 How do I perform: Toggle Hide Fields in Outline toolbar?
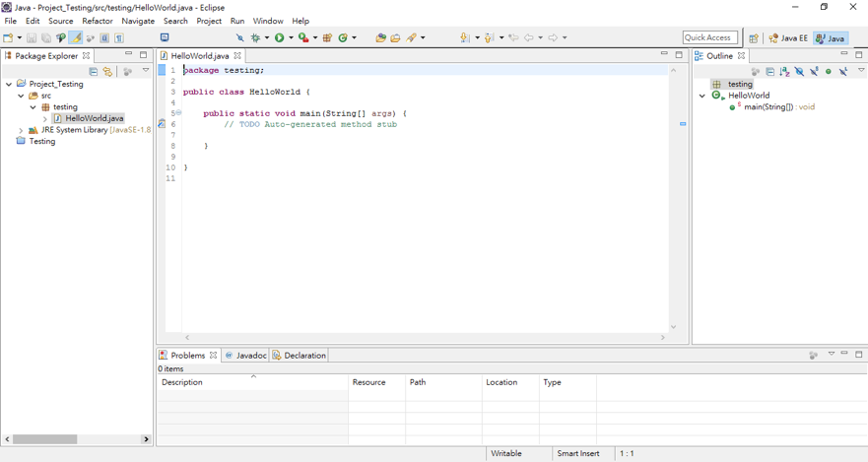pos(799,71)
